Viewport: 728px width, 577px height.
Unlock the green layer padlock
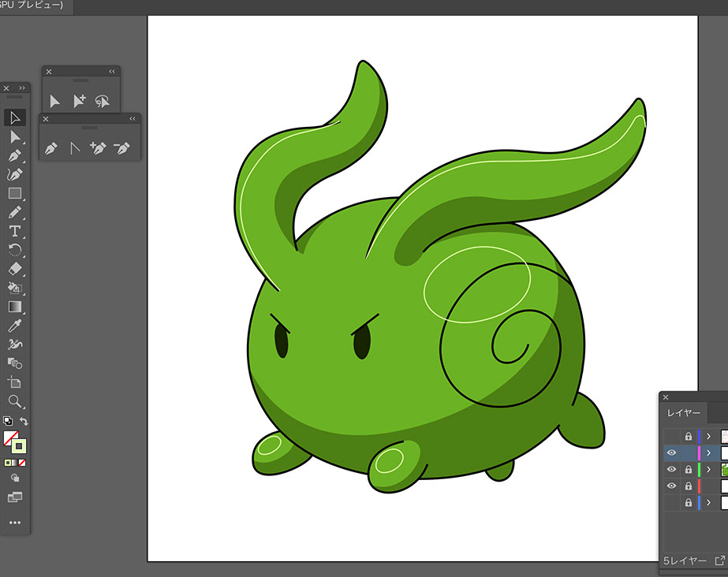[688, 469]
